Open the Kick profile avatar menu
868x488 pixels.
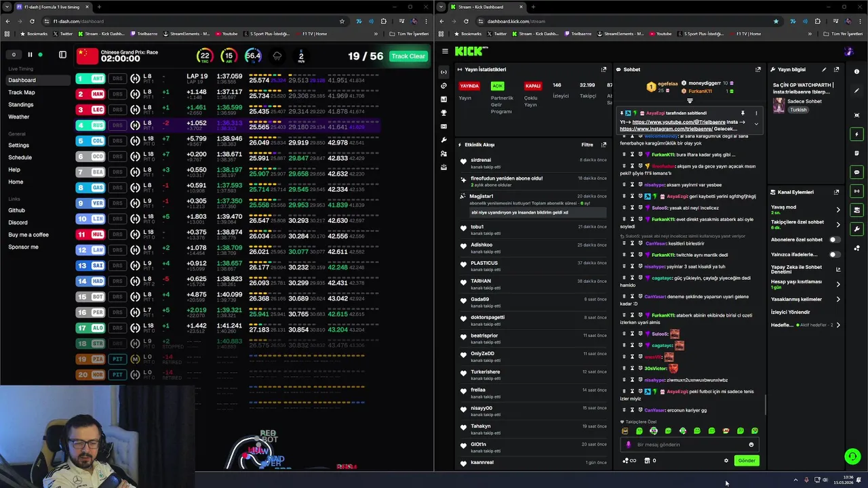[x=849, y=51]
